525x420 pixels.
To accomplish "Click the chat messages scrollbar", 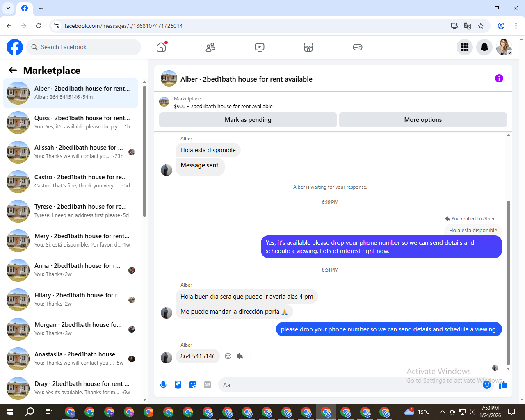I will (508, 283).
